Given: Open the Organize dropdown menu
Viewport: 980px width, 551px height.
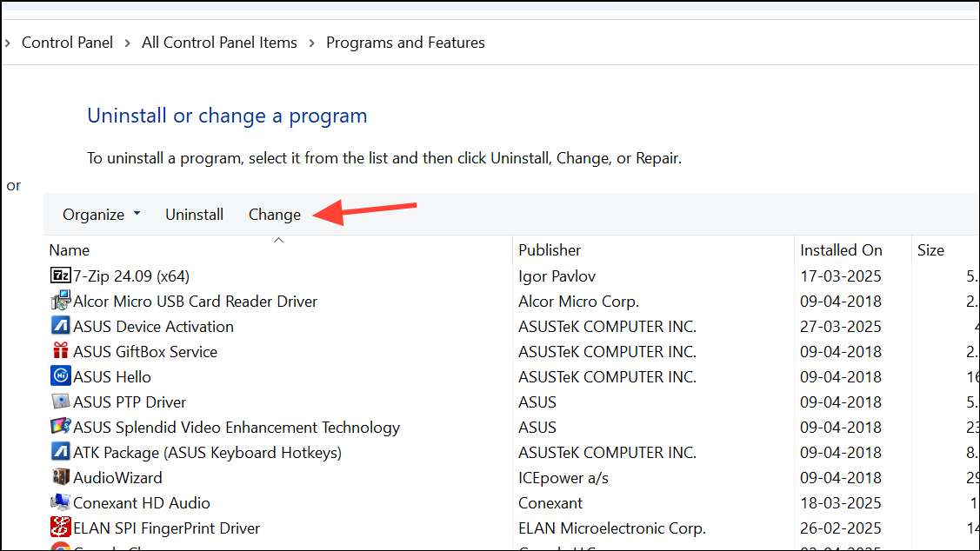Looking at the screenshot, I should pyautogui.click(x=101, y=215).
